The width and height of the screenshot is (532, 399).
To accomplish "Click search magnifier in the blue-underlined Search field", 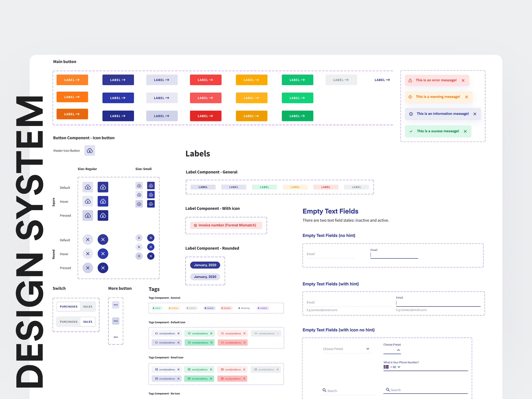I will point(388,390).
